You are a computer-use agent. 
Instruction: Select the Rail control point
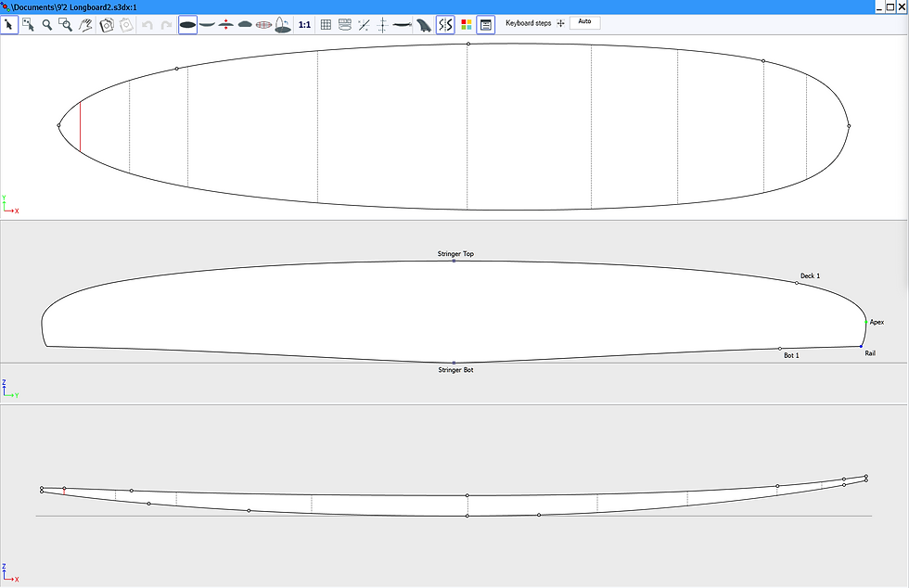coord(862,346)
